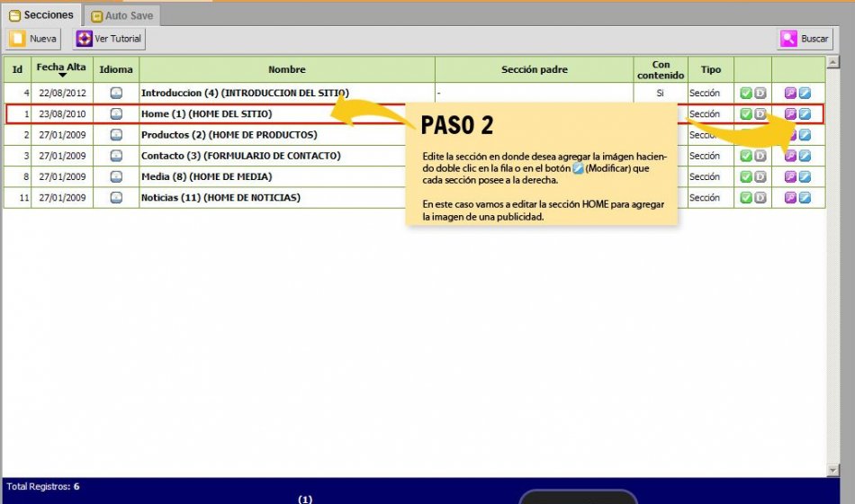Image resolution: width=855 pixels, height=504 pixels.
Task: Click the language icon in the Noticias row
Action: point(116,197)
